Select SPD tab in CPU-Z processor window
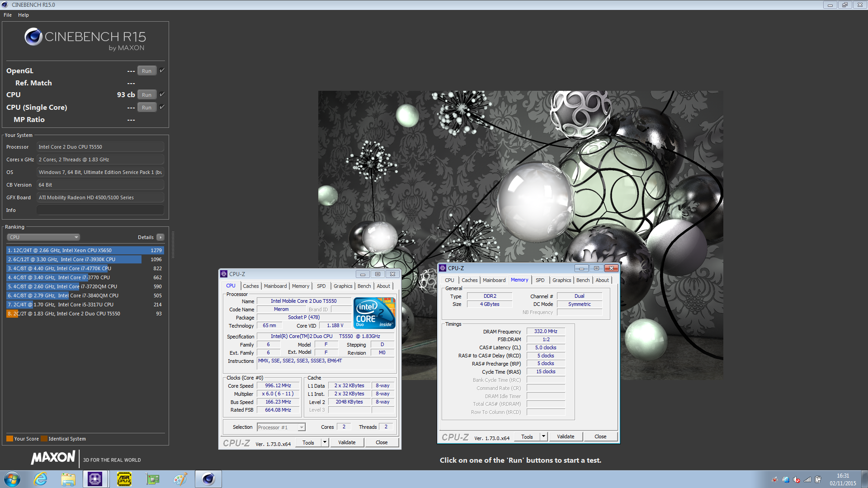Viewport: 868px width, 488px height. click(321, 286)
